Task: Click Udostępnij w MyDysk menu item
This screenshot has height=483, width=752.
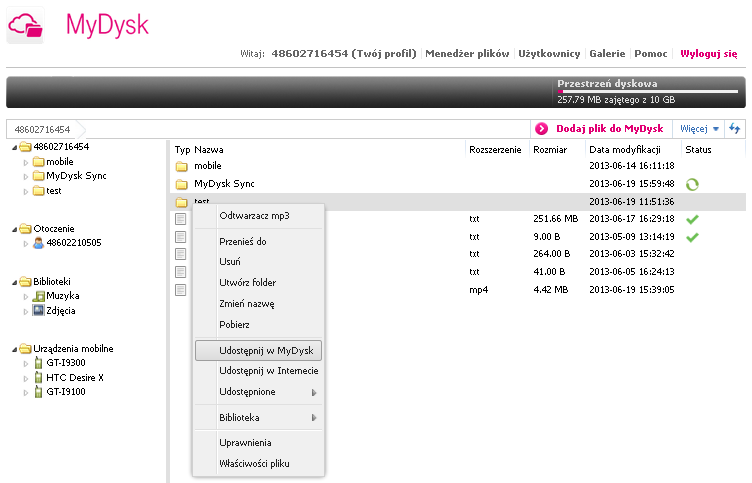Action: coord(258,351)
